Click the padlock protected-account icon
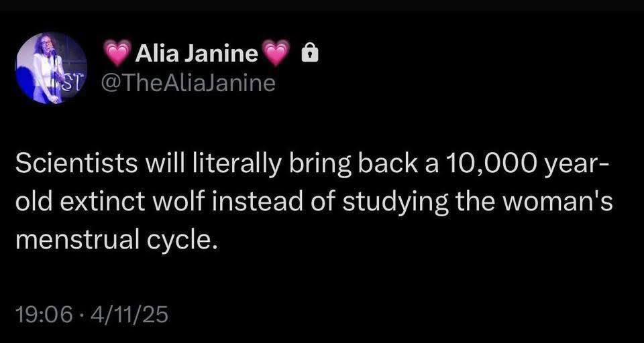The width and height of the screenshot is (644, 343). tap(309, 52)
